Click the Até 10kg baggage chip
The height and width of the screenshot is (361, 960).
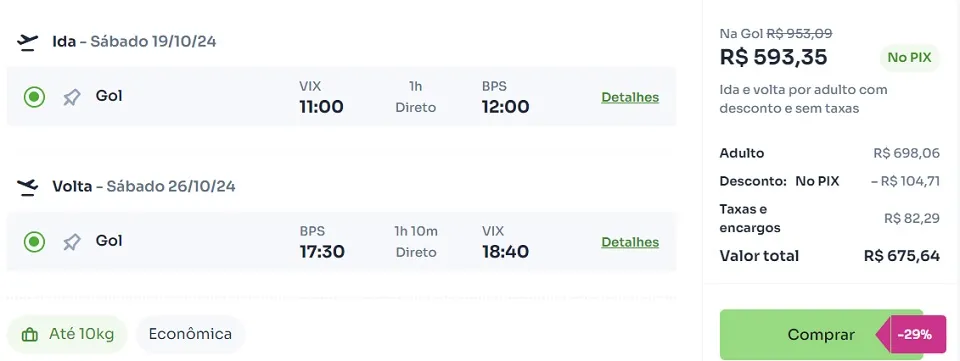[x=67, y=335]
